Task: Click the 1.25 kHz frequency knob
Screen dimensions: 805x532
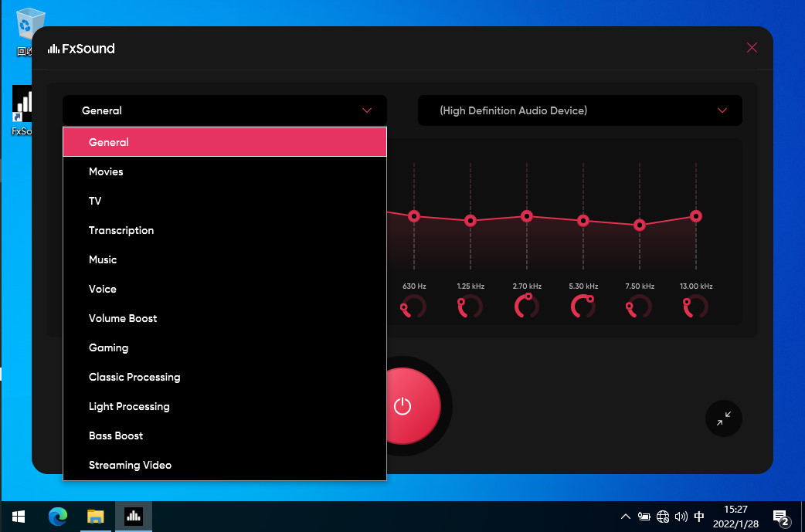Action: pyautogui.click(x=470, y=307)
